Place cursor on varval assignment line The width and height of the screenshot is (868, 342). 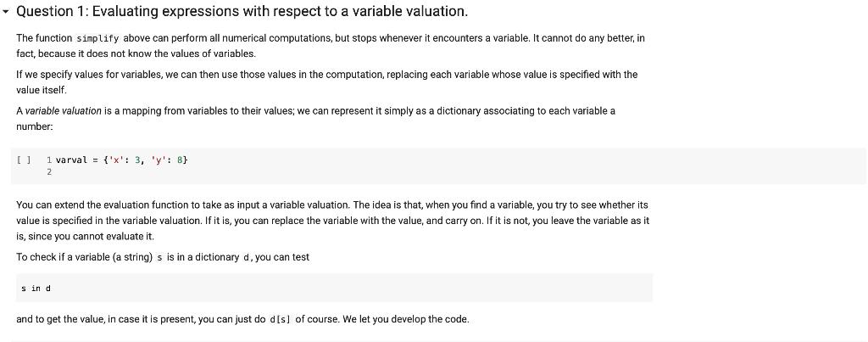click(x=122, y=160)
